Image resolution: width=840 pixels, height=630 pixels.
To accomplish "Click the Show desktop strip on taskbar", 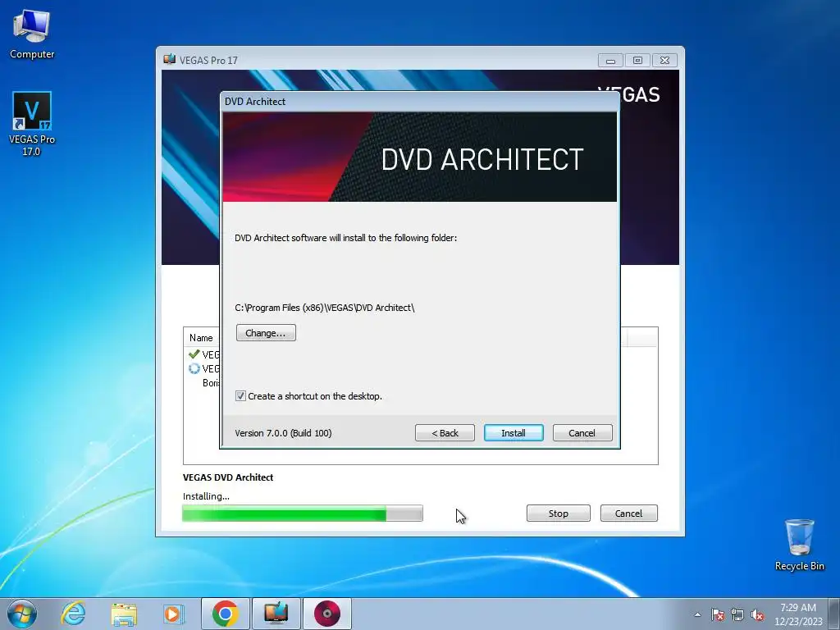I will click(x=834, y=614).
